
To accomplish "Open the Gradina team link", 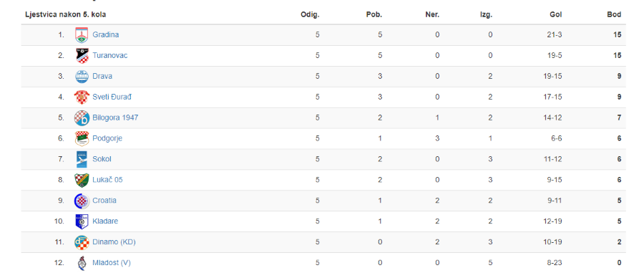I will [106, 34].
